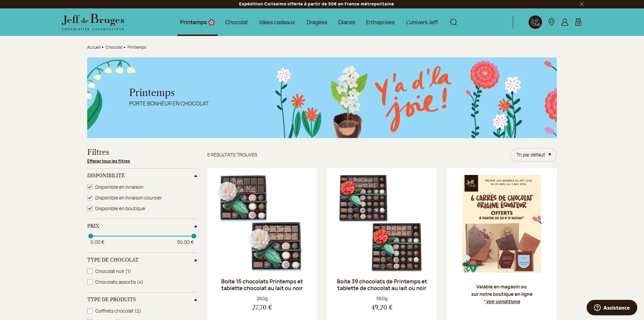
Task: Open the Glaces menu item
Action: pos(346,22)
